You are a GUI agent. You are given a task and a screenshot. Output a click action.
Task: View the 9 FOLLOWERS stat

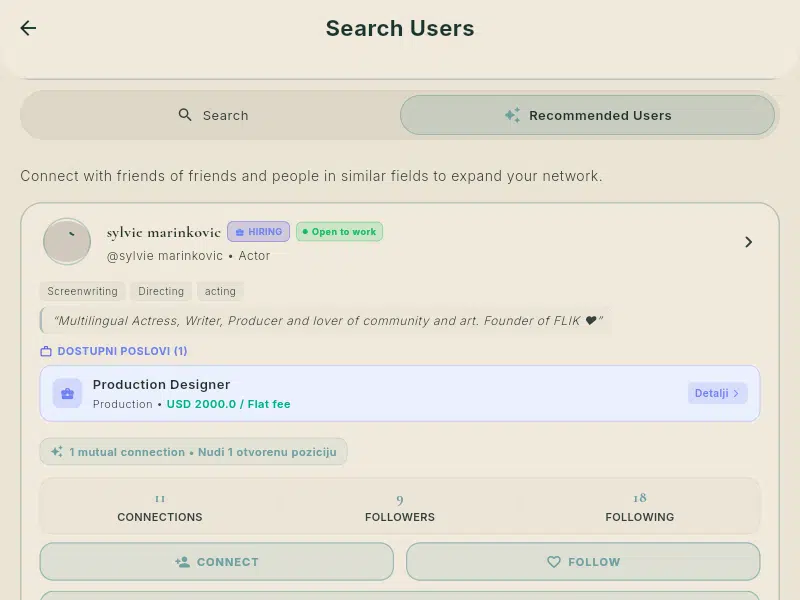coord(400,507)
